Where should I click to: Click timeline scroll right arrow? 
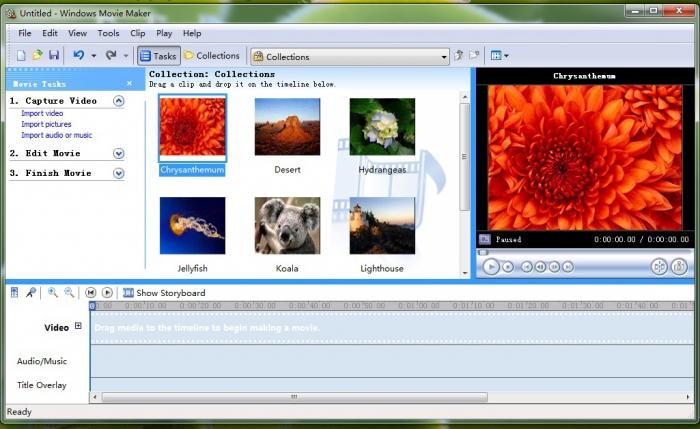[x=688, y=397]
